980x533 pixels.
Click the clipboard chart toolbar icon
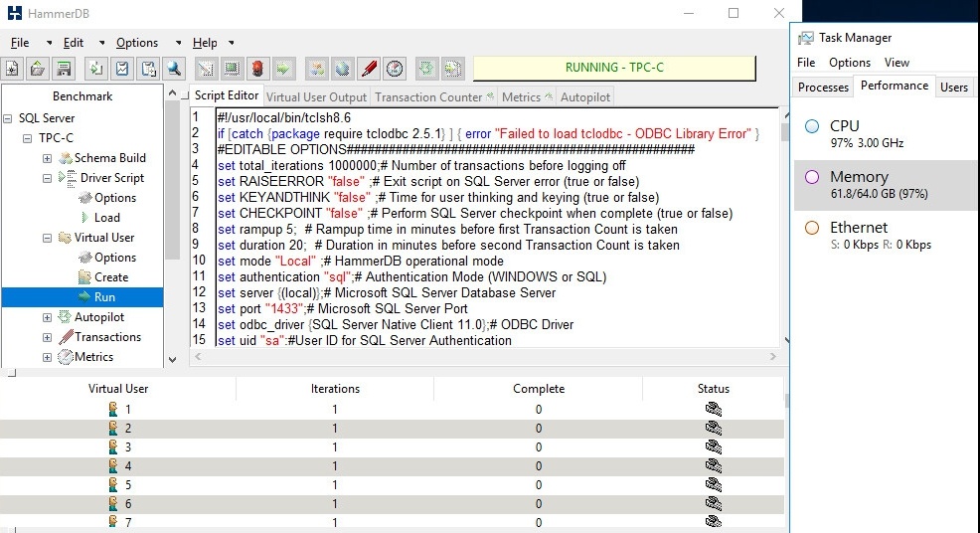[122, 69]
